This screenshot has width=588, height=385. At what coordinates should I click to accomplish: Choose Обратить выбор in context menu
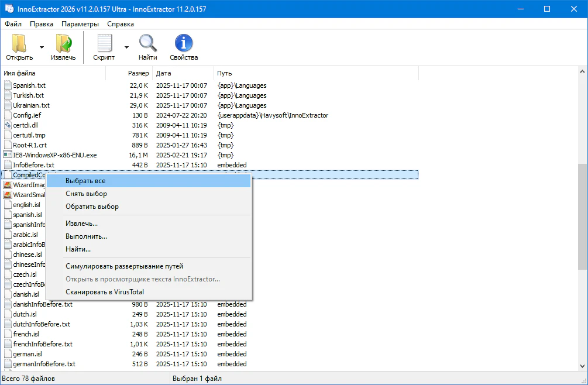click(92, 207)
